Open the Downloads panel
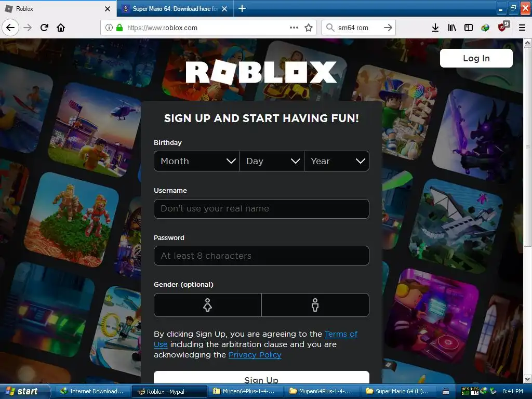The width and height of the screenshot is (532, 399). pos(435,28)
